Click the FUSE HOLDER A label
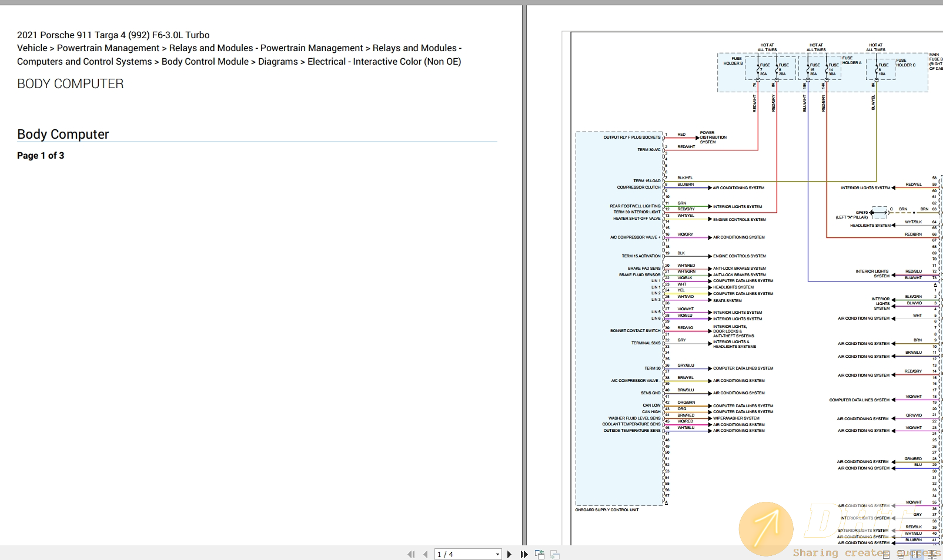943x560 pixels. pyautogui.click(x=852, y=61)
